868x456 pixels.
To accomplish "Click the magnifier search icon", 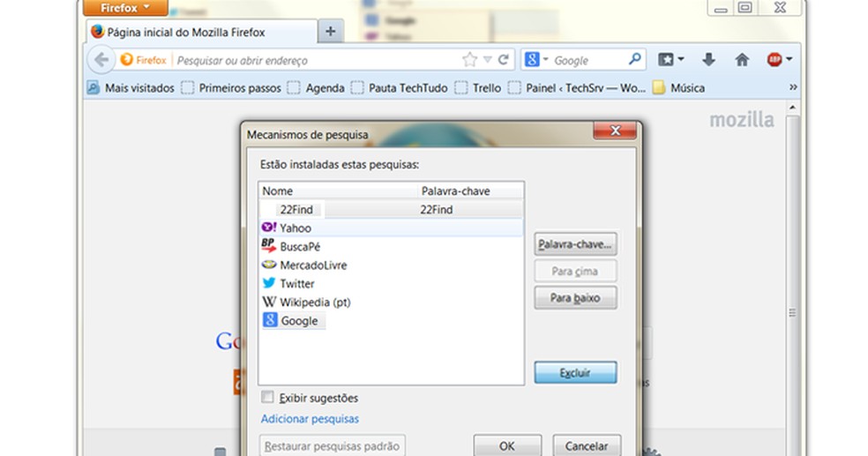I will [635, 59].
